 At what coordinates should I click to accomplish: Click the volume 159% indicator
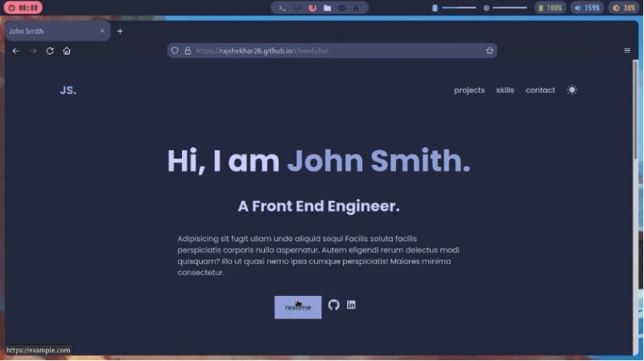[587, 7]
